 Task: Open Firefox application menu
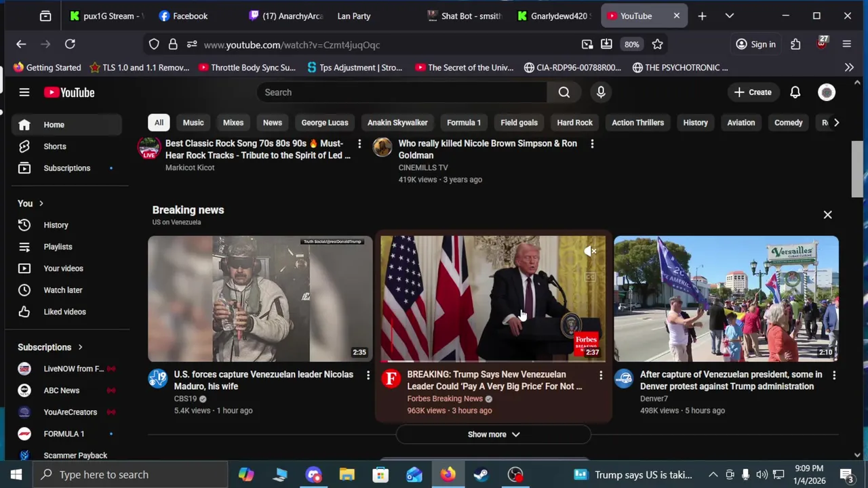pos(846,44)
